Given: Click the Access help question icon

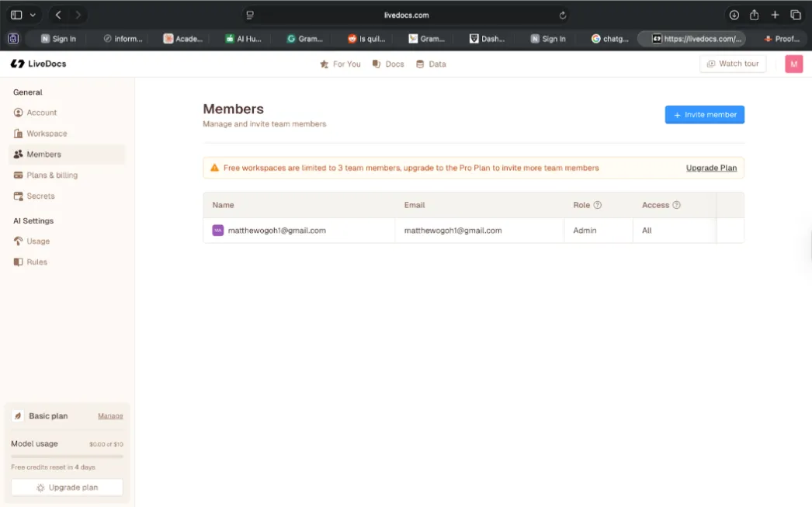Looking at the screenshot, I should click(x=676, y=205).
